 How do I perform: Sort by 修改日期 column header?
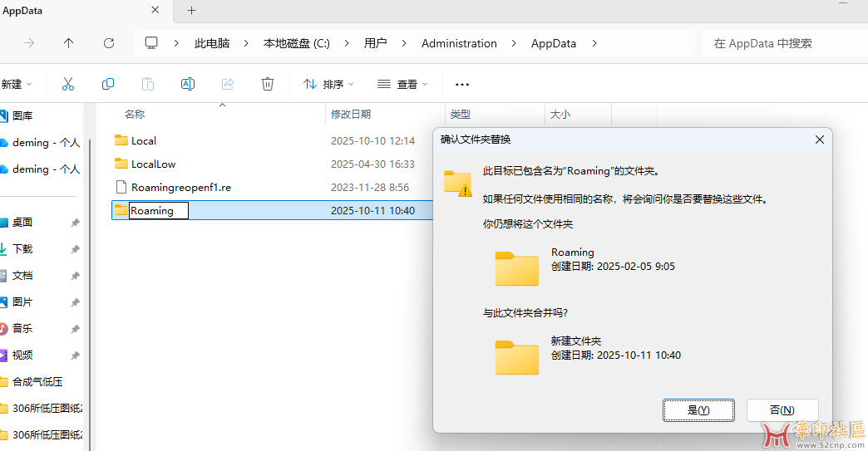(x=351, y=115)
